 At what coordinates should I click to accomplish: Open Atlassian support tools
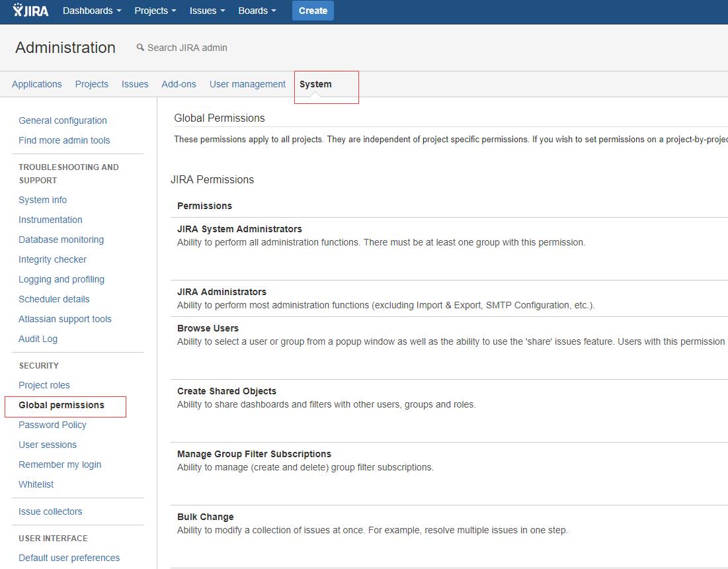[65, 319]
